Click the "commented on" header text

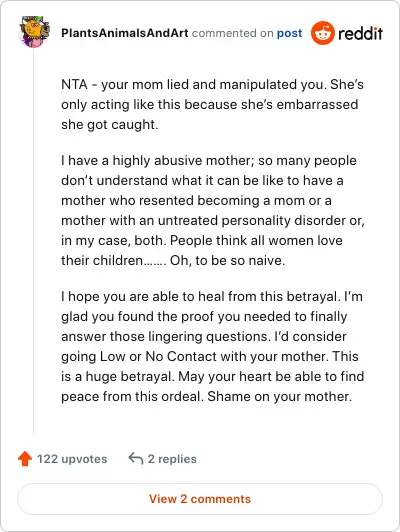(x=232, y=33)
